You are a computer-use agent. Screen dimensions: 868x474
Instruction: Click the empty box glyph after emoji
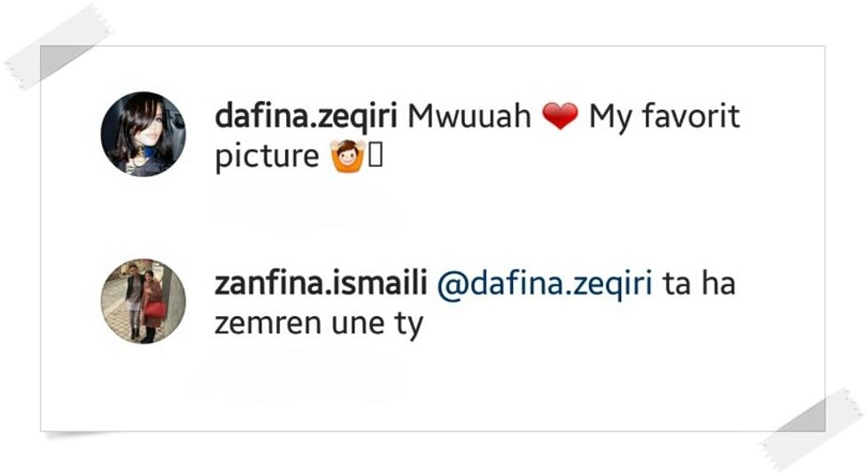click(x=376, y=156)
